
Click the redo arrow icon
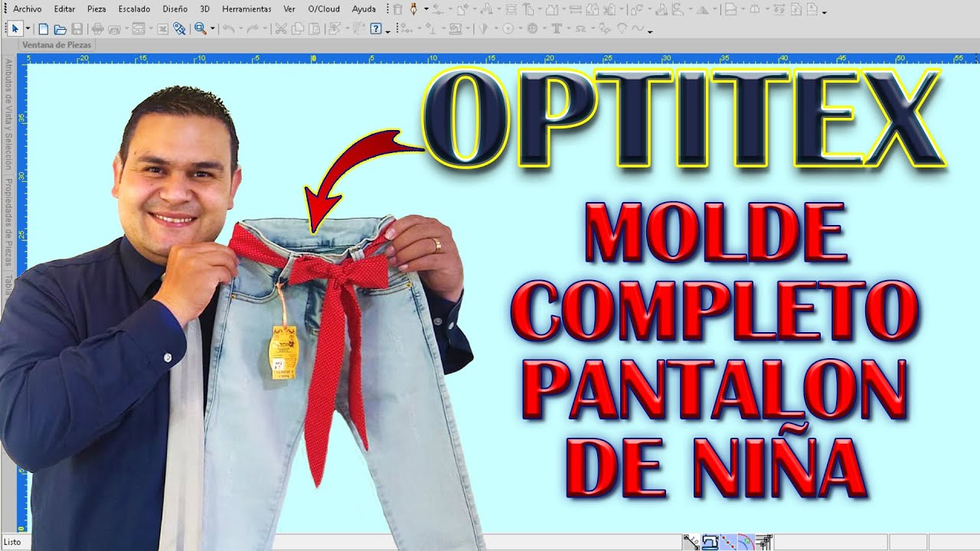(x=252, y=28)
